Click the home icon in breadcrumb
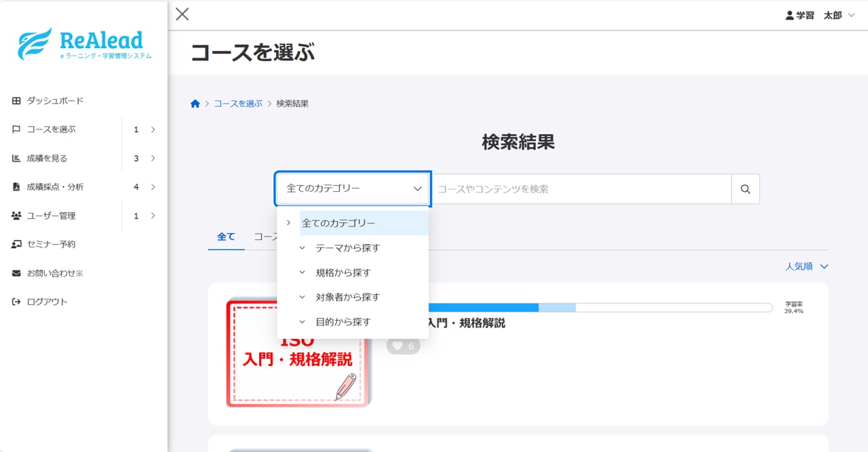The width and height of the screenshot is (868, 452). 195,104
